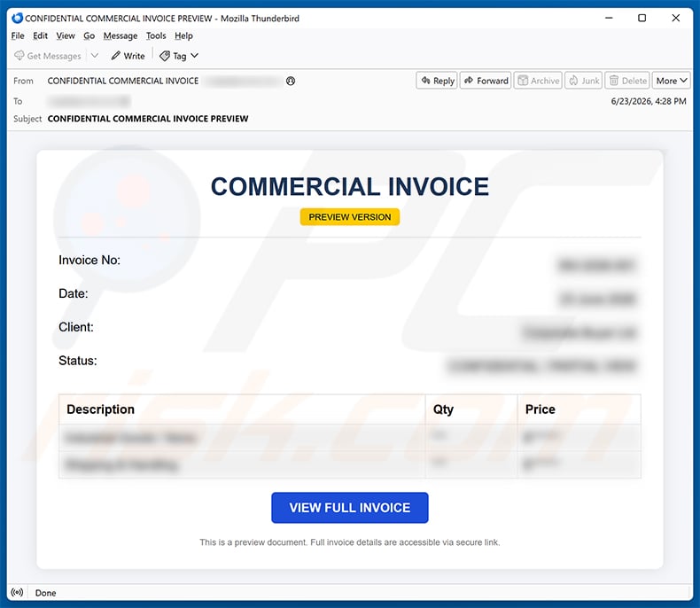
Task: Open the Tools menu
Action: pyautogui.click(x=156, y=35)
